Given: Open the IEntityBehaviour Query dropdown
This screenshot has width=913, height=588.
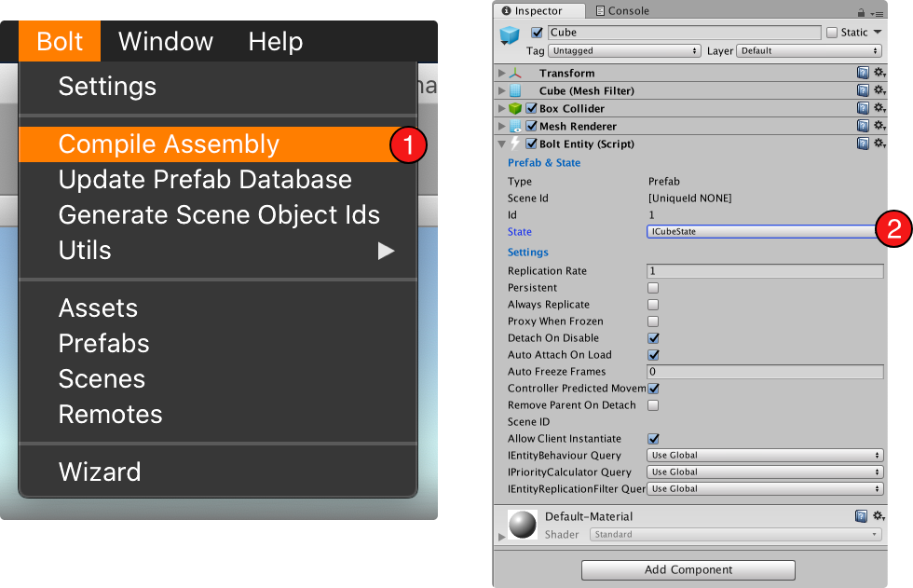Looking at the screenshot, I should [765, 456].
